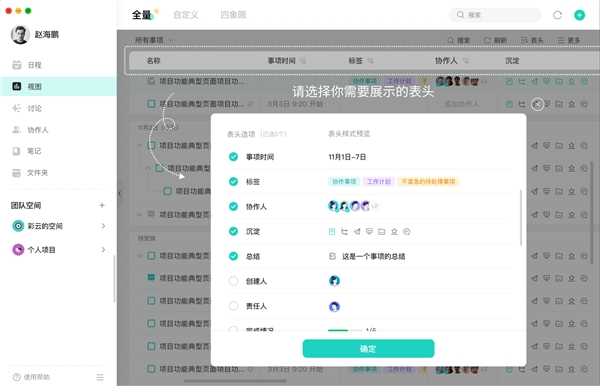Image resolution: width=600 pixels, height=386 pixels.
Task: Open 所有事项 filter dropdown
Action: click(x=154, y=40)
